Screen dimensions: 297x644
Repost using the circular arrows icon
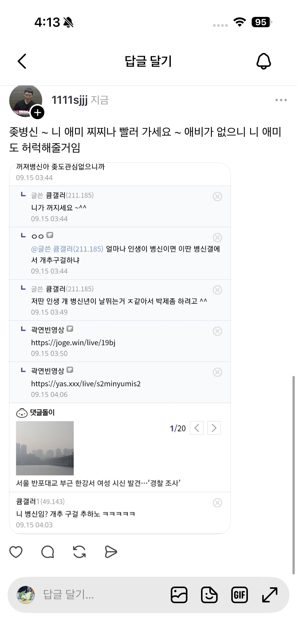(x=79, y=552)
